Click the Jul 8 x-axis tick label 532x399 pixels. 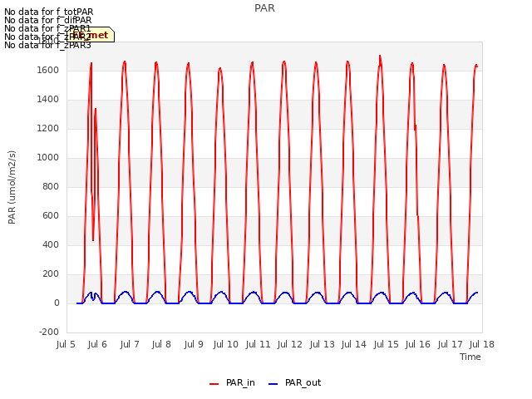(161, 345)
